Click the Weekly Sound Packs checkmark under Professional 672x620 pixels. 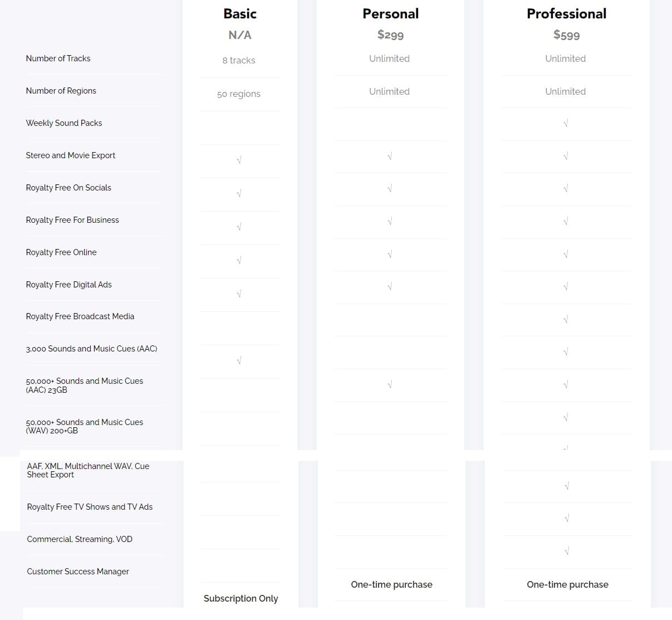(566, 124)
